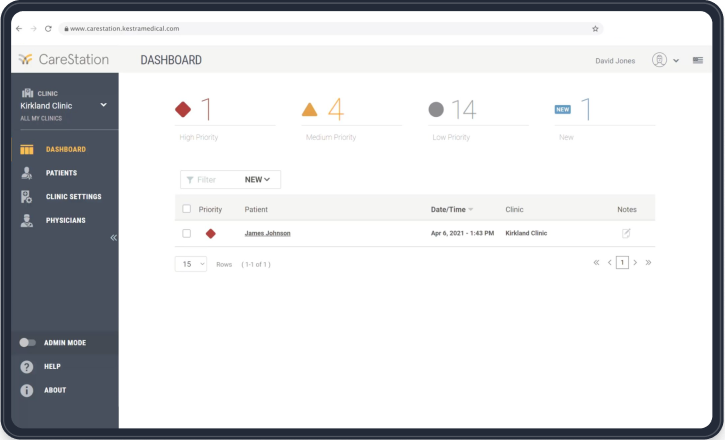Screen dimensions: 725x440
Task: Open the user profile avatar icon
Action: coord(659,60)
